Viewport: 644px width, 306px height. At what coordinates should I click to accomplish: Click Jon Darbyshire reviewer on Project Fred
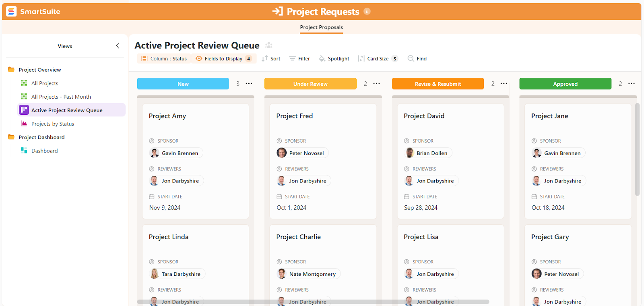tap(304, 181)
